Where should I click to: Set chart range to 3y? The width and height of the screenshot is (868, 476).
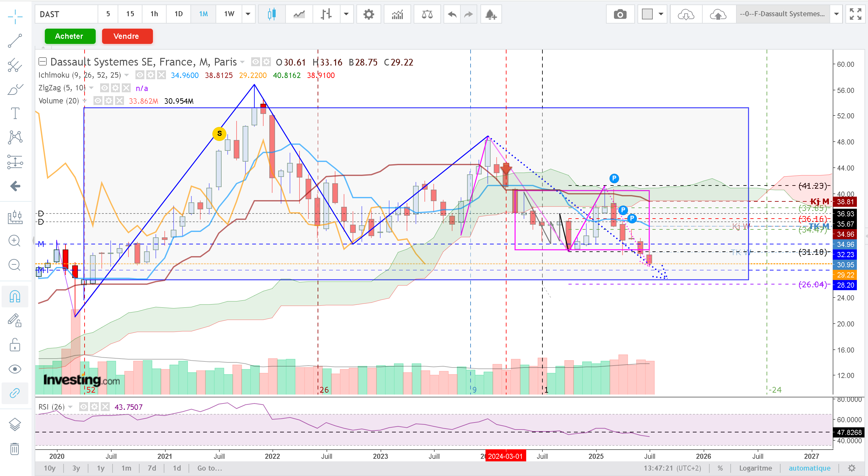tap(76, 468)
